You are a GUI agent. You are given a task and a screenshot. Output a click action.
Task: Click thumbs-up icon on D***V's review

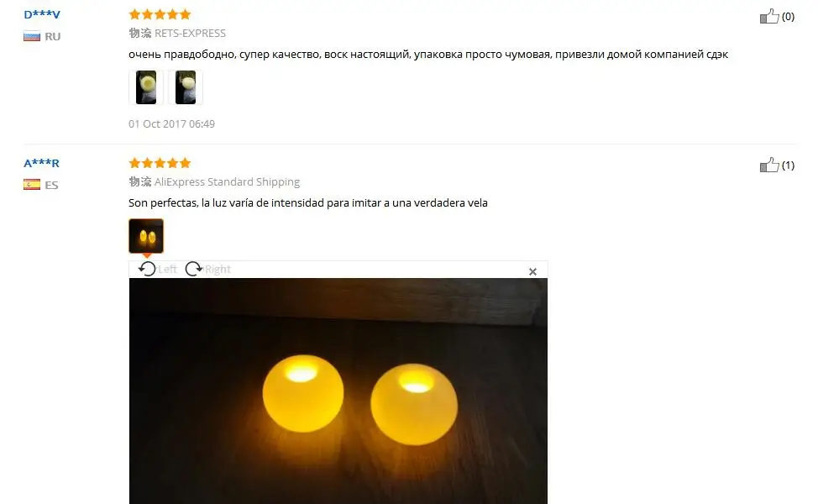769,16
